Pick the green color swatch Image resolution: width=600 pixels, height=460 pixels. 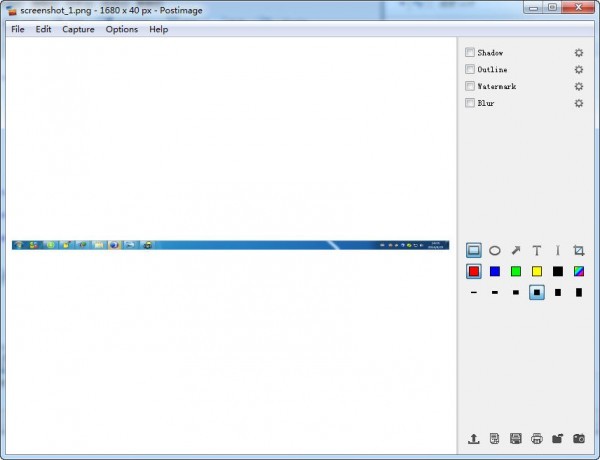516,271
